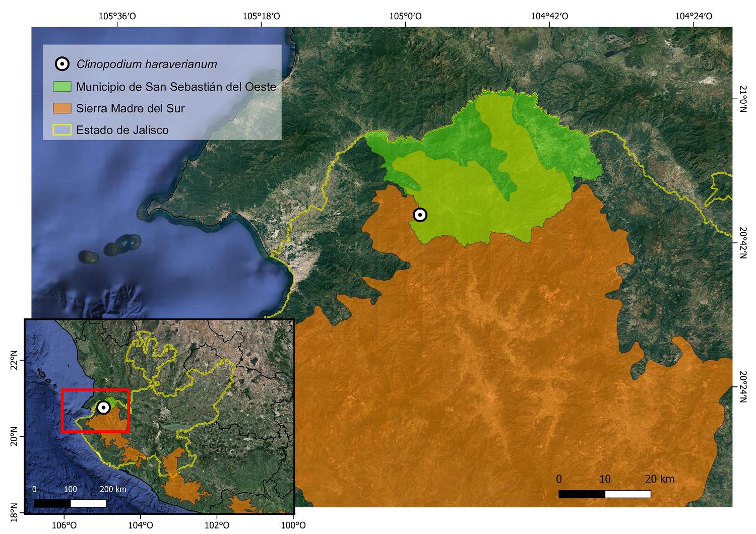Click the 102°O label below the inset map
Screen dimensions: 756x534
point(217,525)
